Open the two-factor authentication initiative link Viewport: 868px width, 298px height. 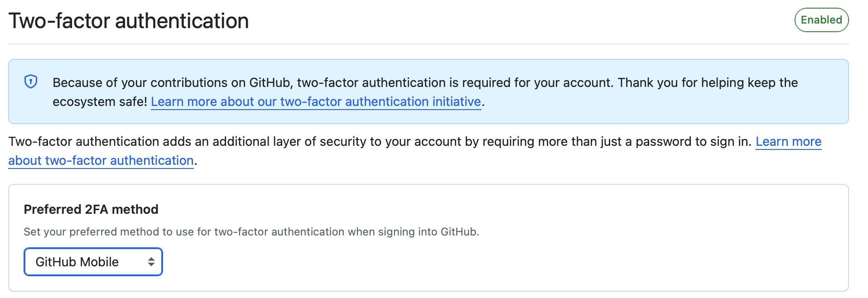tap(316, 102)
